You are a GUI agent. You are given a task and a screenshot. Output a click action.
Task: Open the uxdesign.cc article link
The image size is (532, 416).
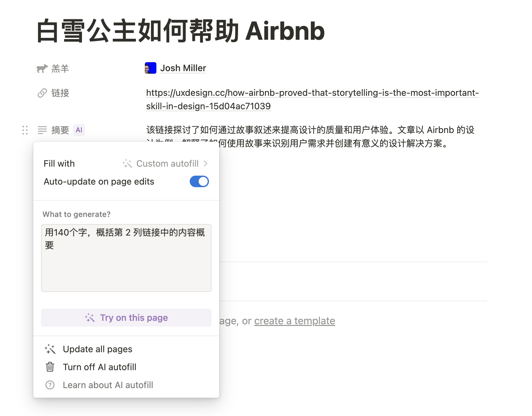(312, 99)
